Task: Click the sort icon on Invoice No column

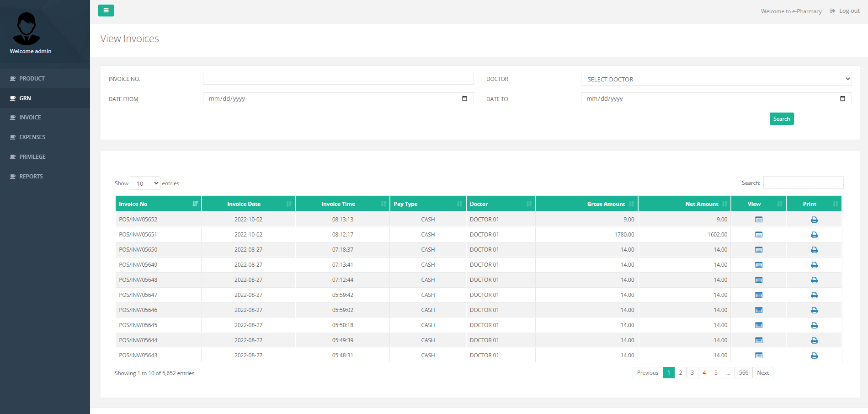Action: pos(195,204)
